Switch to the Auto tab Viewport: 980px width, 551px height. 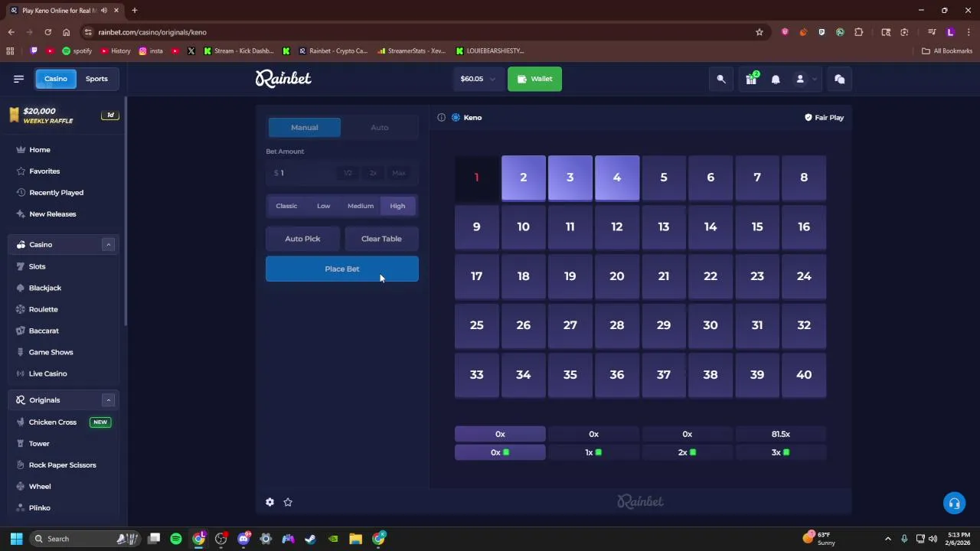(x=380, y=127)
